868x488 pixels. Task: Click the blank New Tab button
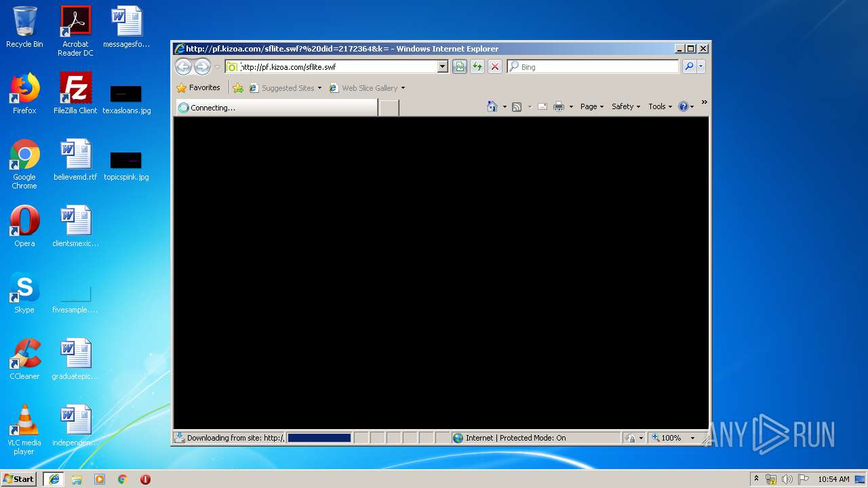click(x=389, y=108)
